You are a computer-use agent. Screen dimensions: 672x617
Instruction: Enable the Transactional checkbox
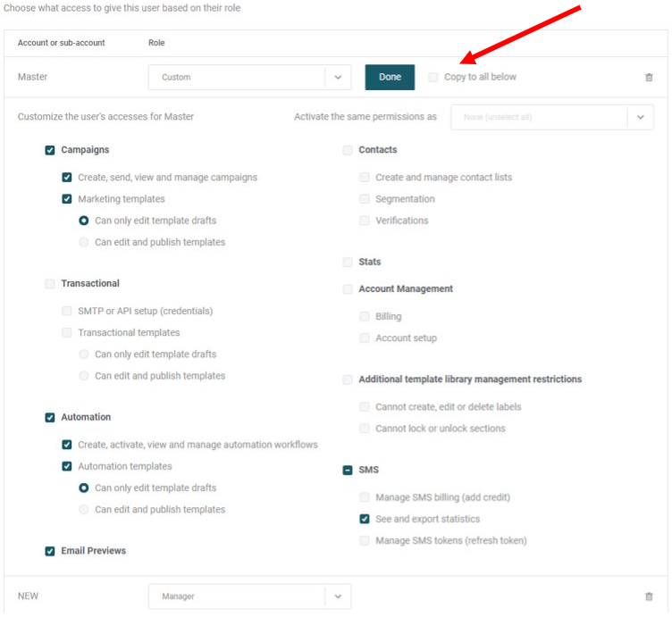(x=50, y=284)
